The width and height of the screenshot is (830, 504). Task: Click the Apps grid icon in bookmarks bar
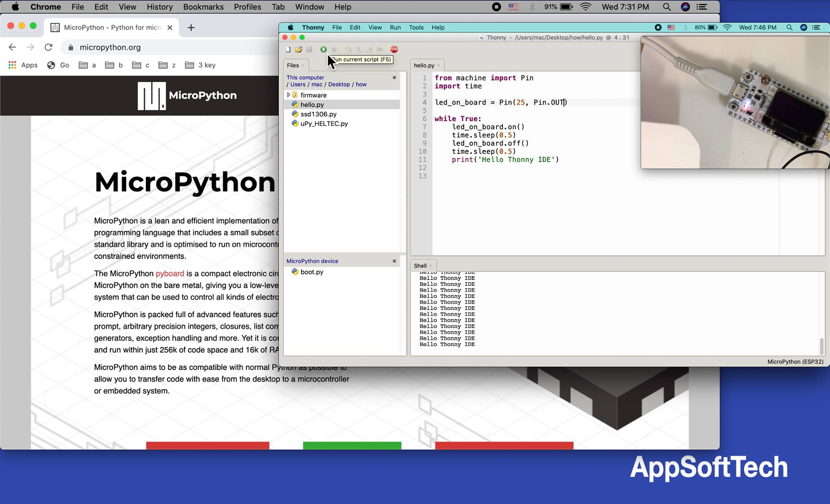(x=13, y=65)
